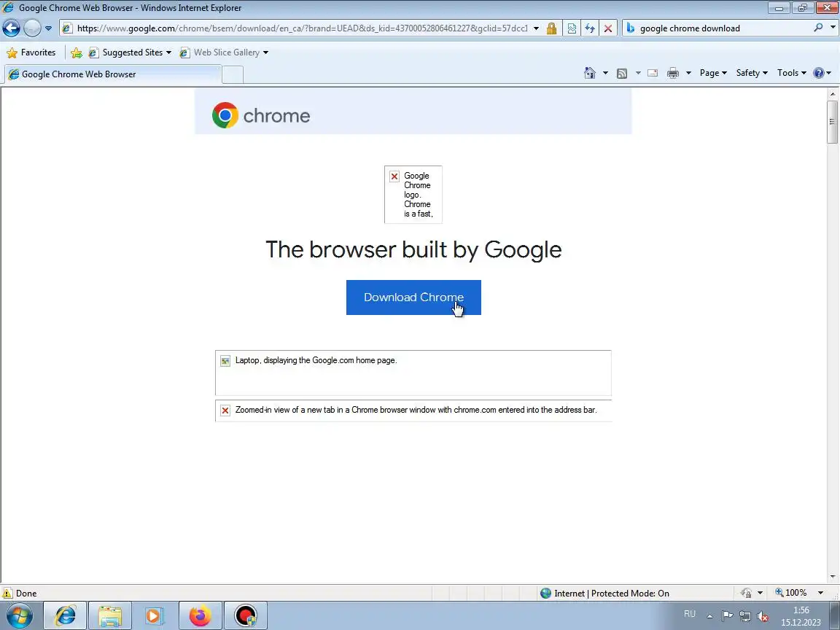Viewport: 840px width, 630px height.
Task: Click the Read Mail icon
Action: 653,74
